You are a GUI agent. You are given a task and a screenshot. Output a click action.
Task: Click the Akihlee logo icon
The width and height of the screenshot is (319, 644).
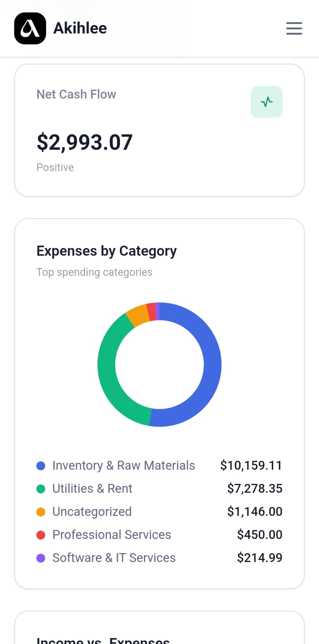30,28
